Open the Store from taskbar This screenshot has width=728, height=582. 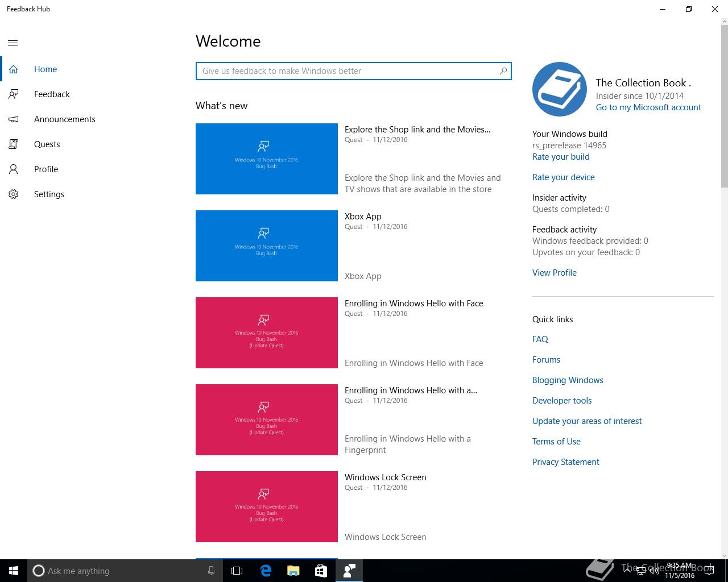tap(321, 571)
